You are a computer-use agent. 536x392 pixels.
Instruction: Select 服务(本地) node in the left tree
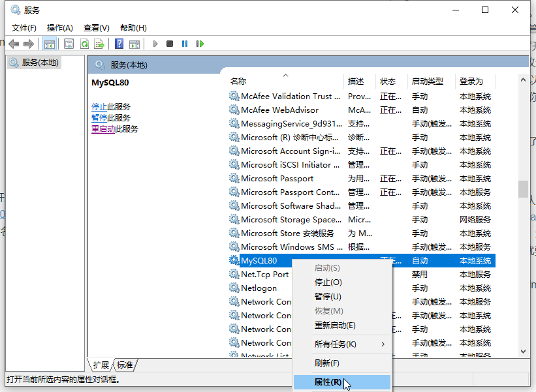(34, 63)
